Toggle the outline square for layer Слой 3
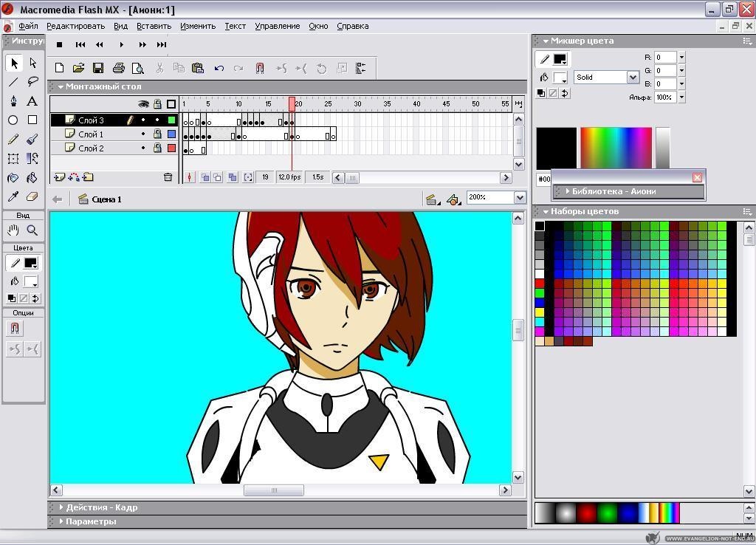The width and height of the screenshot is (756, 545). (x=171, y=120)
